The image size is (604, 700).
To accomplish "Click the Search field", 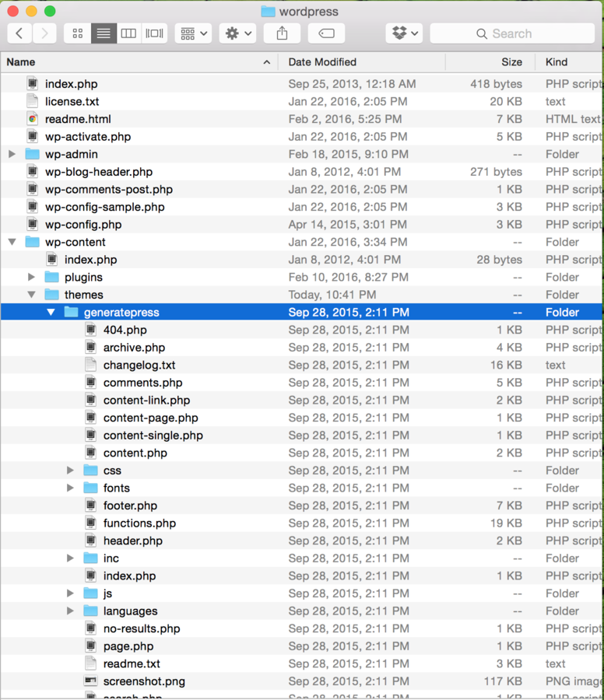I will click(512, 33).
